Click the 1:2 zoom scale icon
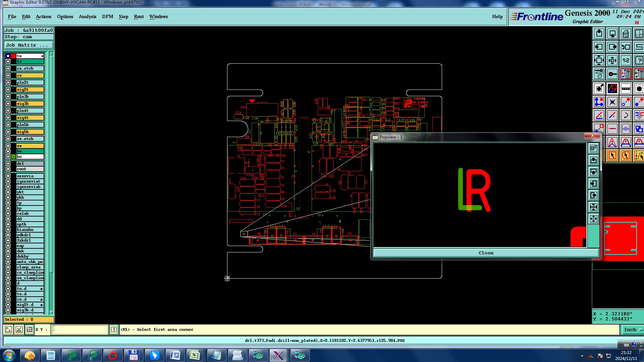This screenshot has height=362, width=644. pos(626,61)
